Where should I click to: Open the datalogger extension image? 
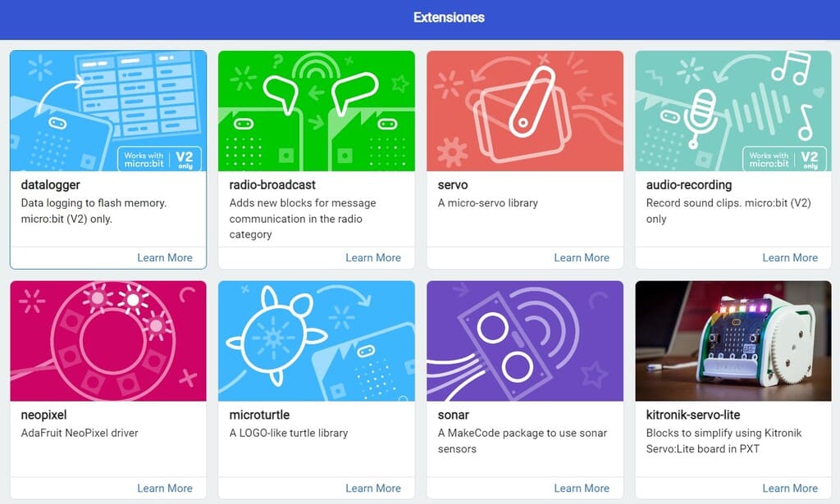pos(108,111)
